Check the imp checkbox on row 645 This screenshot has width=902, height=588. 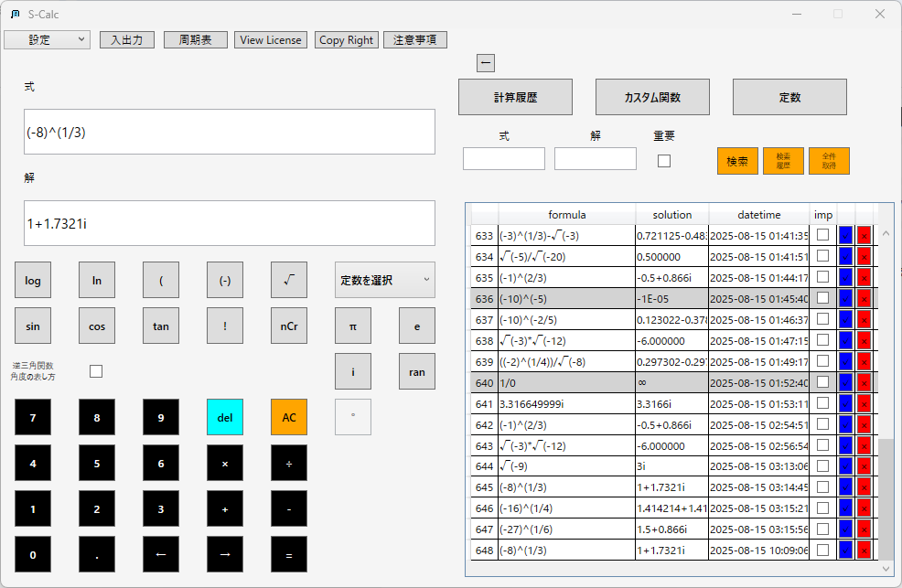point(822,487)
